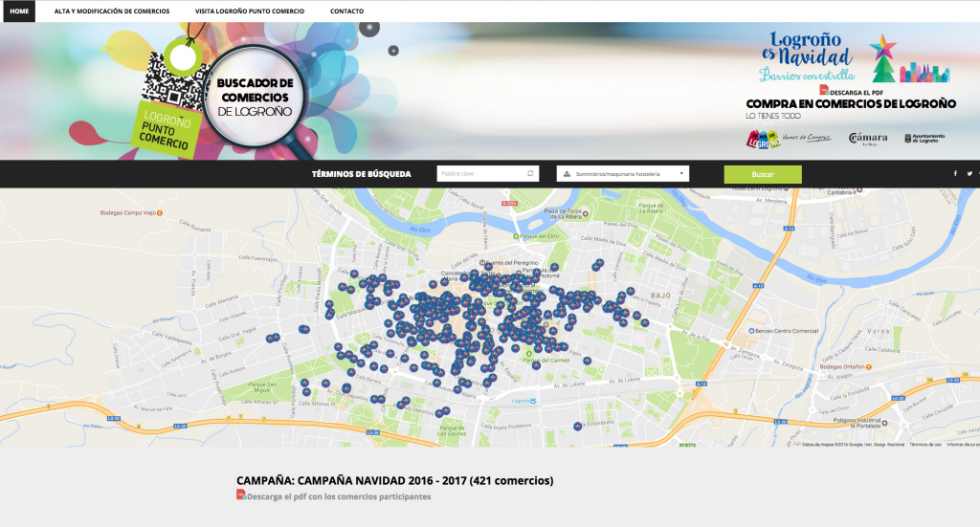Go to Visita Logroño Punto Comercio page
This screenshot has height=527, width=980.
click(x=249, y=11)
